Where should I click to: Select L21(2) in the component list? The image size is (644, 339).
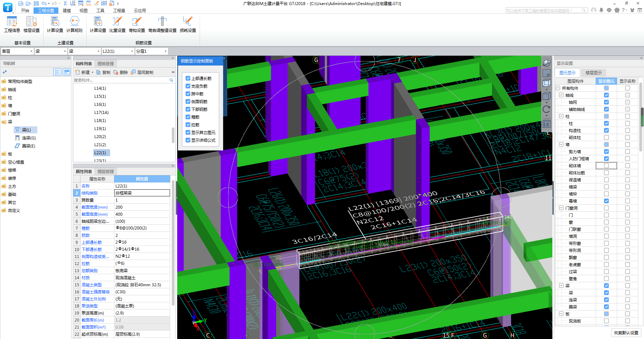100,144
